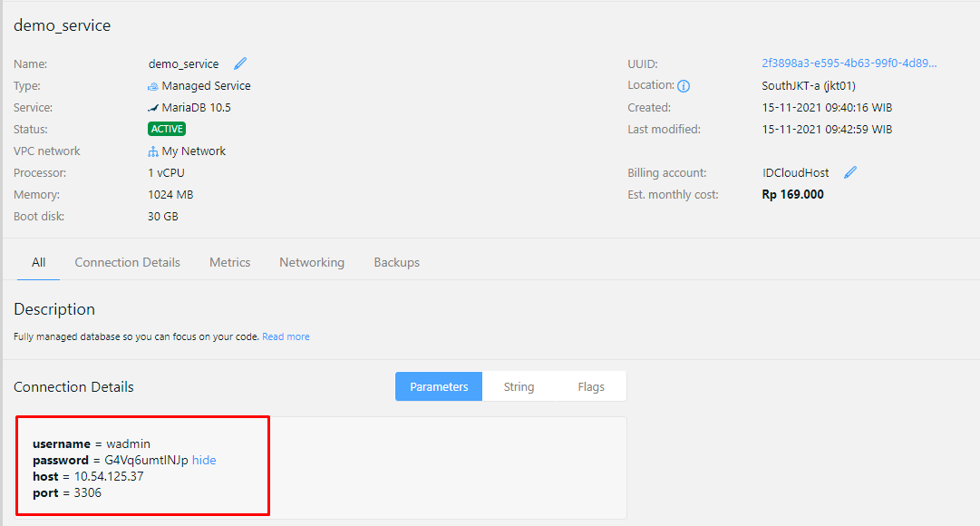
Task: Click the password value G4Vq6umtINJp
Action: (x=146, y=460)
